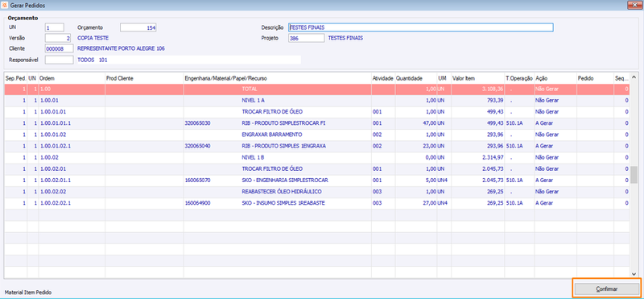Focus the empty Responsável input field

(x=59, y=60)
